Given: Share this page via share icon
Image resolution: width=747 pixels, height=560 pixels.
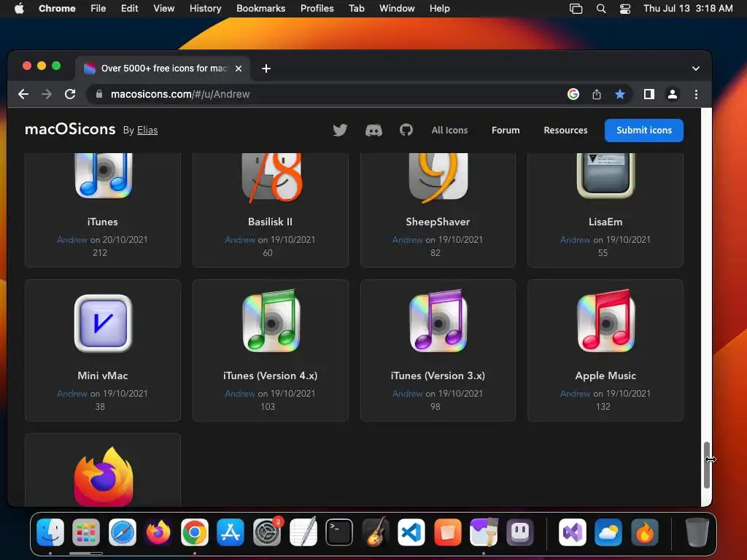Looking at the screenshot, I should click(x=597, y=94).
